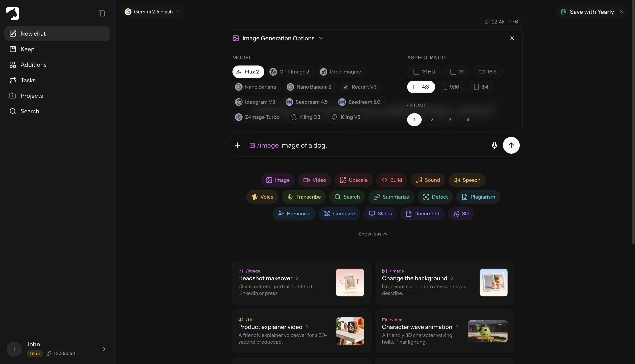The image size is (635, 364).
Task: Open Additions in the sidebar
Action: 57,64
